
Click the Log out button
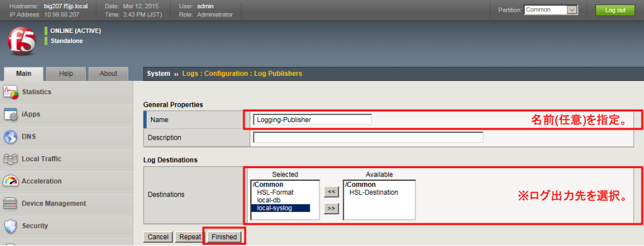[615, 10]
